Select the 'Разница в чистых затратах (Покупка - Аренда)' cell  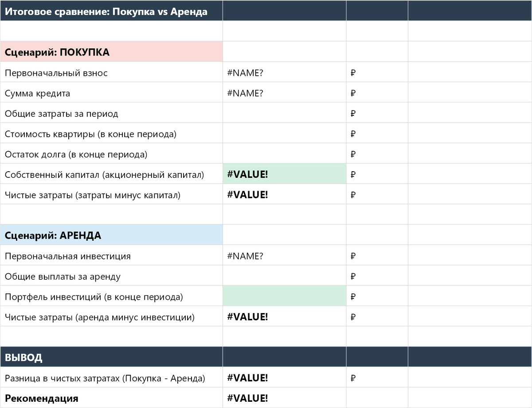[x=111, y=377]
